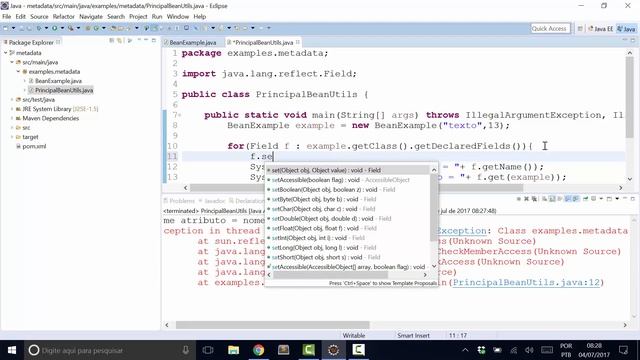This screenshot has height=360, width=640.
Task: Expand Maven Dependencies node
Action: [x=12, y=118]
